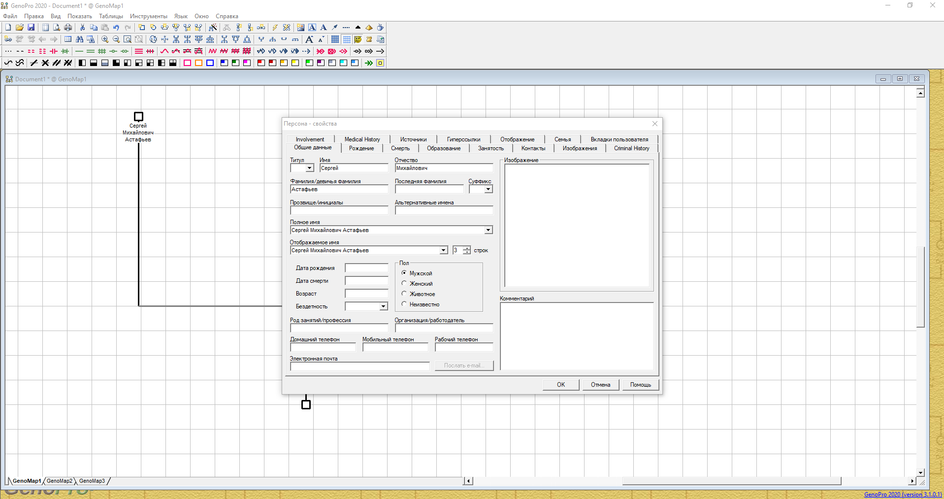Open the Criminal History tab
Image resolution: width=944 pixels, height=499 pixels.
click(x=632, y=148)
